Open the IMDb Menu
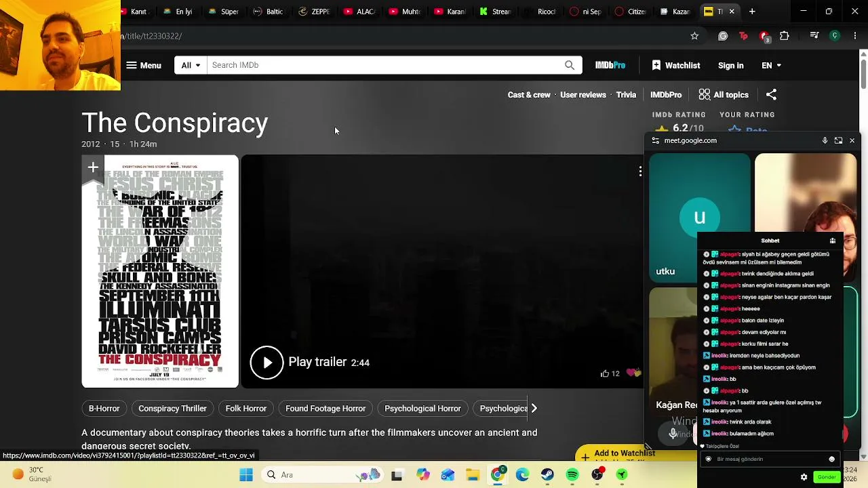This screenshot has width=868, height=488. pyautogui.click(x=143, y=65)
